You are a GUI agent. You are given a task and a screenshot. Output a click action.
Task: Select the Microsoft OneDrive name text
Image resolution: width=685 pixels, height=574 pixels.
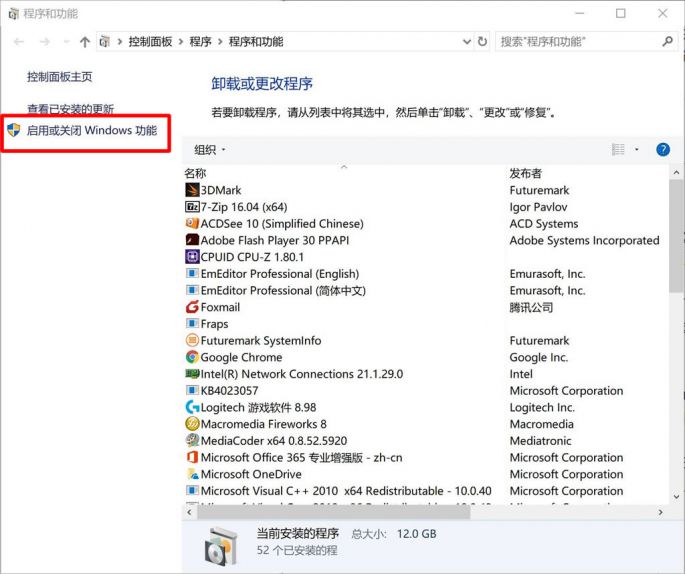tap(251, 474)
